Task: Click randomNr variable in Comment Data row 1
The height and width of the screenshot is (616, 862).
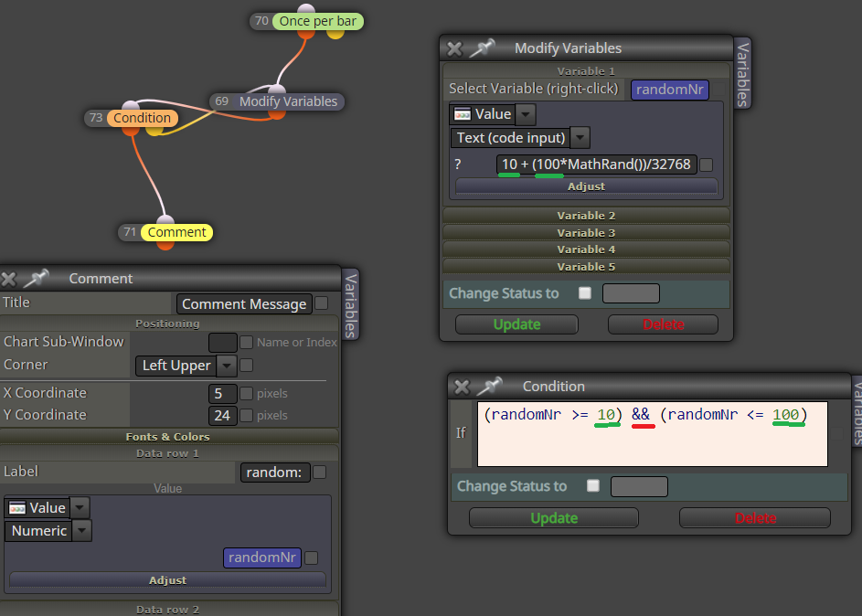Action: [262, 558]
